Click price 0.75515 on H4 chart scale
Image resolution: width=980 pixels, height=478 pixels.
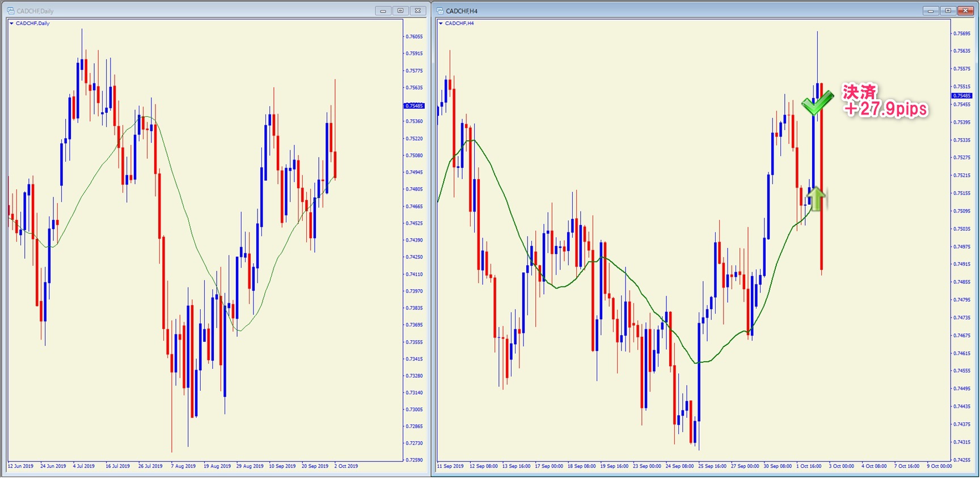pyautogui.click(x=962, y=87)
